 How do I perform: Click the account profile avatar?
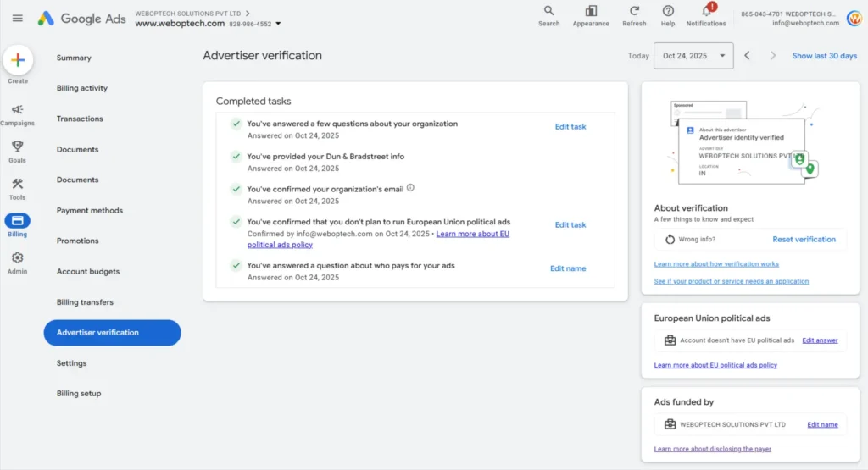point(854,19)
